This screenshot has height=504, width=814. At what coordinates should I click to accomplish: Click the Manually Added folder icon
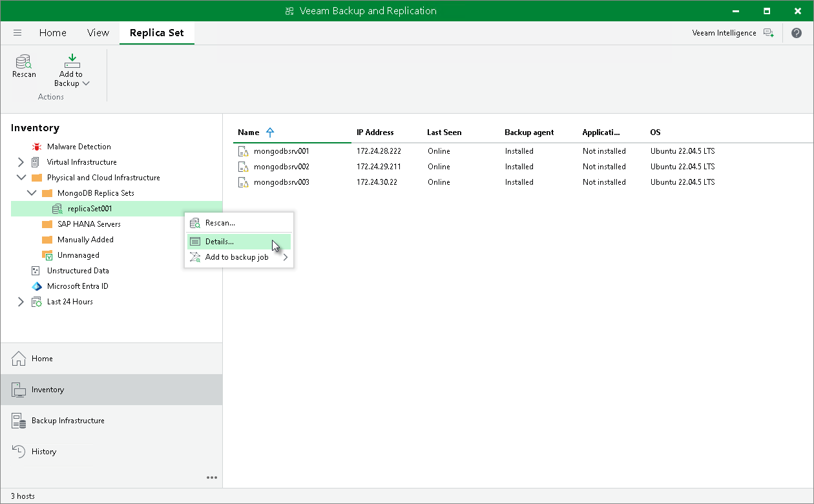pos(47,240)
